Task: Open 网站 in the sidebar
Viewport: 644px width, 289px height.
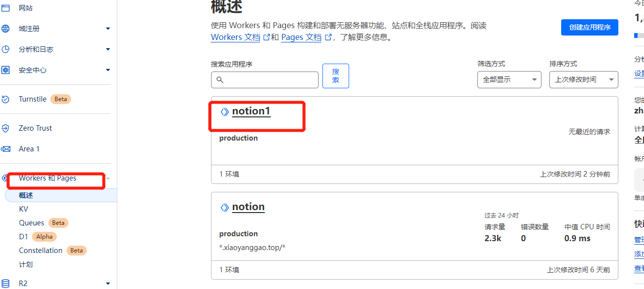Action: [26, 8]
